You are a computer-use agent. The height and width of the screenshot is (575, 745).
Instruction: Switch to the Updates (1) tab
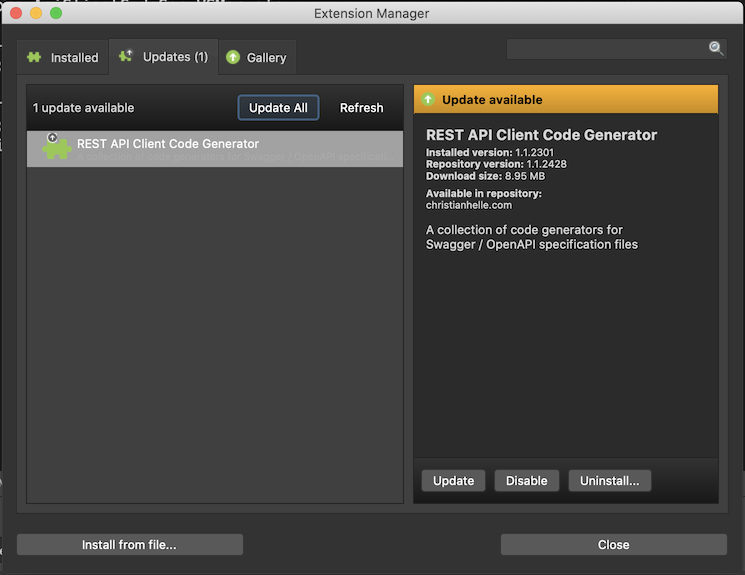point(163,57)
